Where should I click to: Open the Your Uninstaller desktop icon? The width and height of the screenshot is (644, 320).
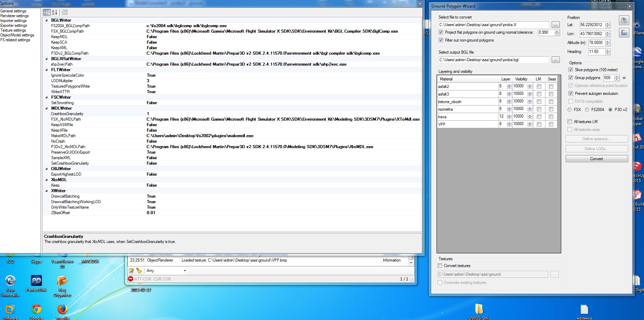click(x=10, y=286)
